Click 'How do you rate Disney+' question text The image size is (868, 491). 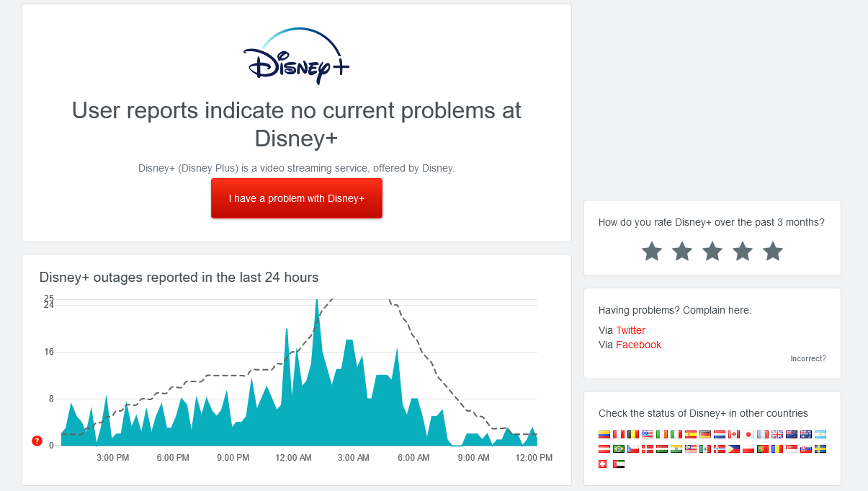click(712, 222)
